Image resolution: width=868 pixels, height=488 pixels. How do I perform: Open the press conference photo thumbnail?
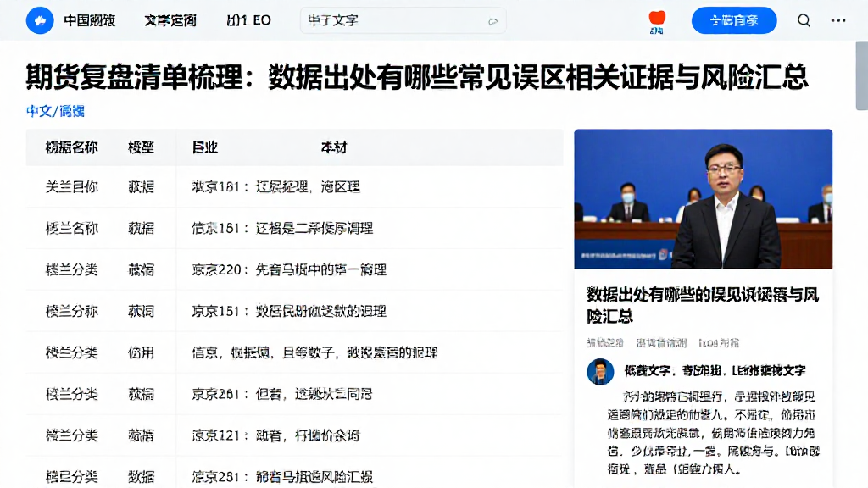[x=703, y=199]
